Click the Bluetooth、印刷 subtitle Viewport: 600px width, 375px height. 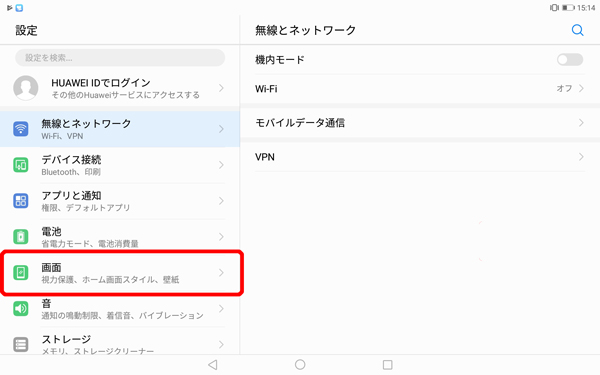pyautogui.click(x=71, y=172)
